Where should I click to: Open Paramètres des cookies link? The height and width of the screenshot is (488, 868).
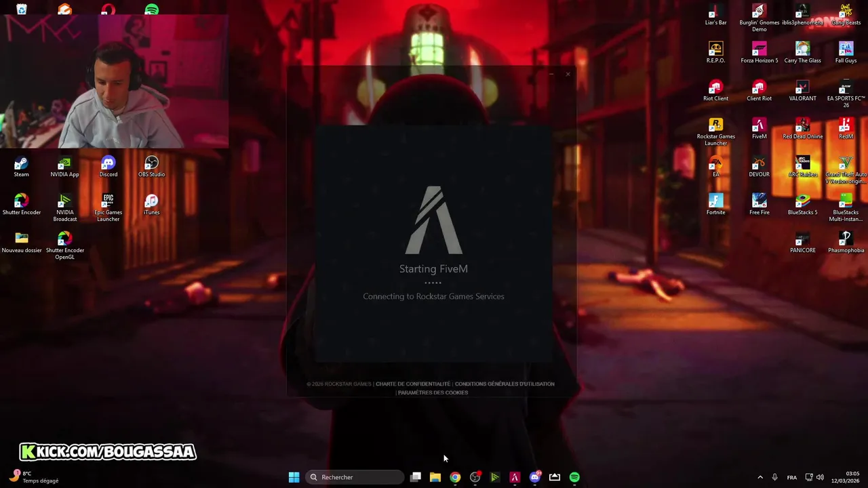433,392
